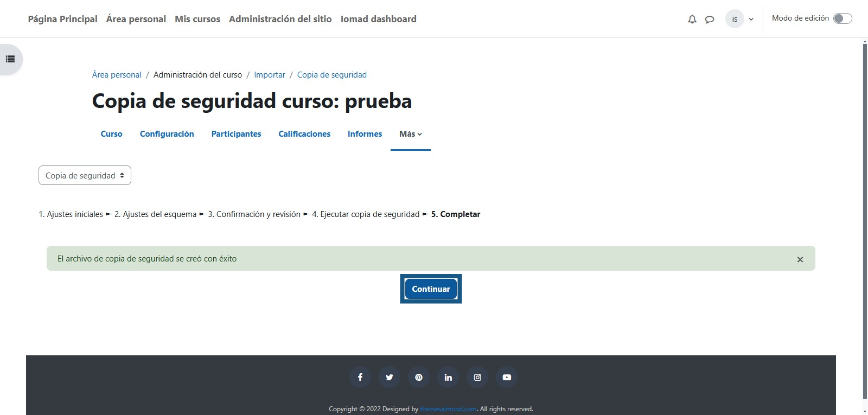868x415 pixels.
Task: Open the course index drawer icon
Action: pyautogui.click(x=10, y=59)
